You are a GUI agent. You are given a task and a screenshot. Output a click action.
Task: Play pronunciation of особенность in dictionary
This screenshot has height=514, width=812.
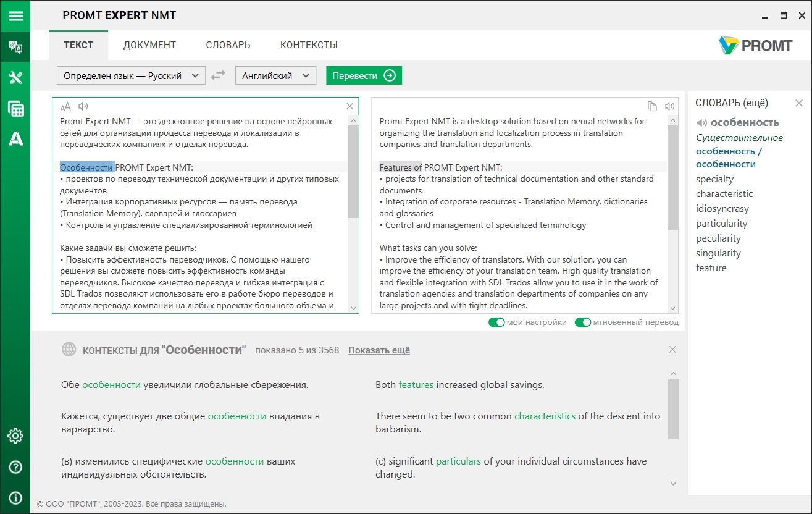point(701,122)
